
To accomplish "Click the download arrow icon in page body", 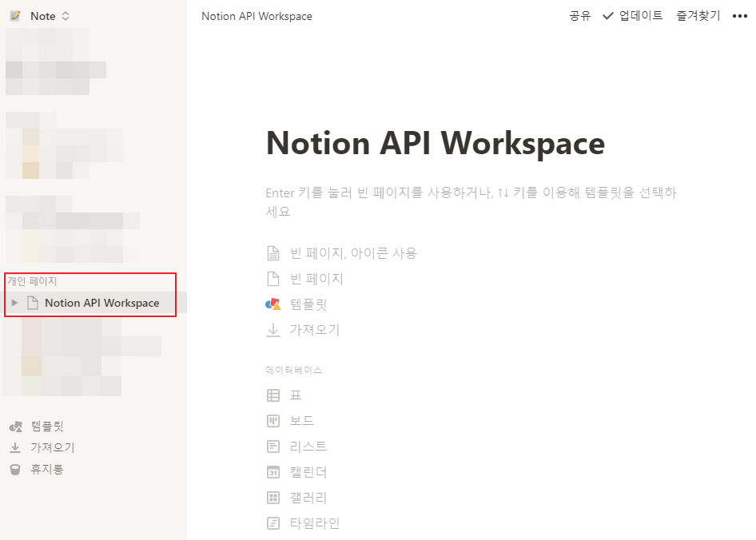I will pos(273,330).
